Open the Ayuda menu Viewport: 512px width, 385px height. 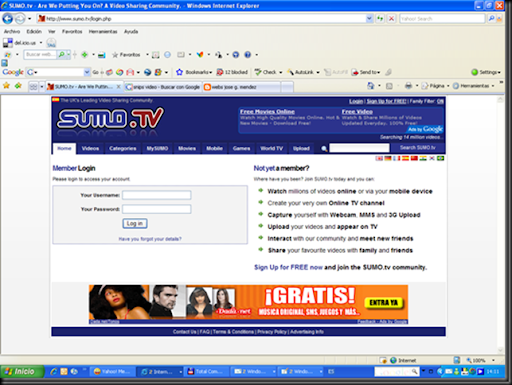131,31
